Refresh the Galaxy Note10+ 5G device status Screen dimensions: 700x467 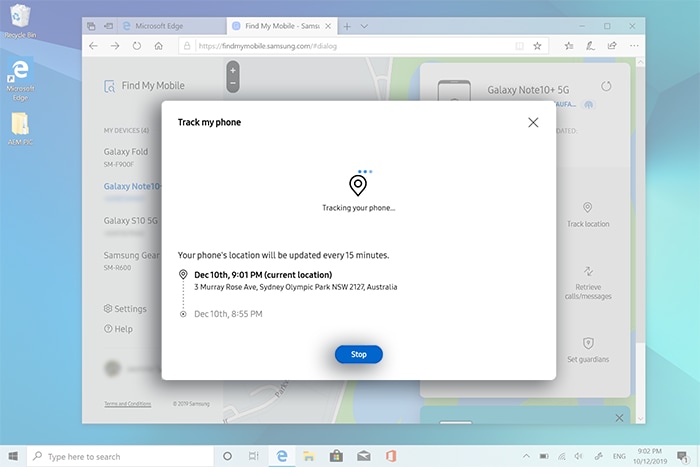point(606,86)
